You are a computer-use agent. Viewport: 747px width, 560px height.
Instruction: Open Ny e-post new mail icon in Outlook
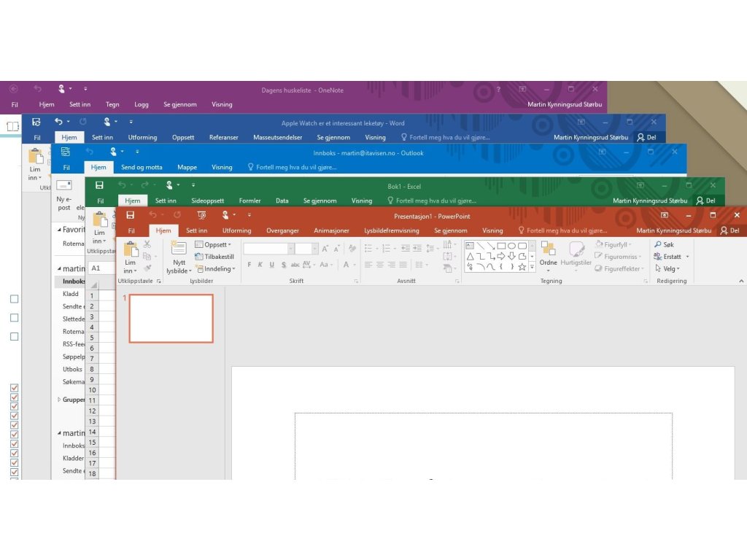[x=64, y=185]
